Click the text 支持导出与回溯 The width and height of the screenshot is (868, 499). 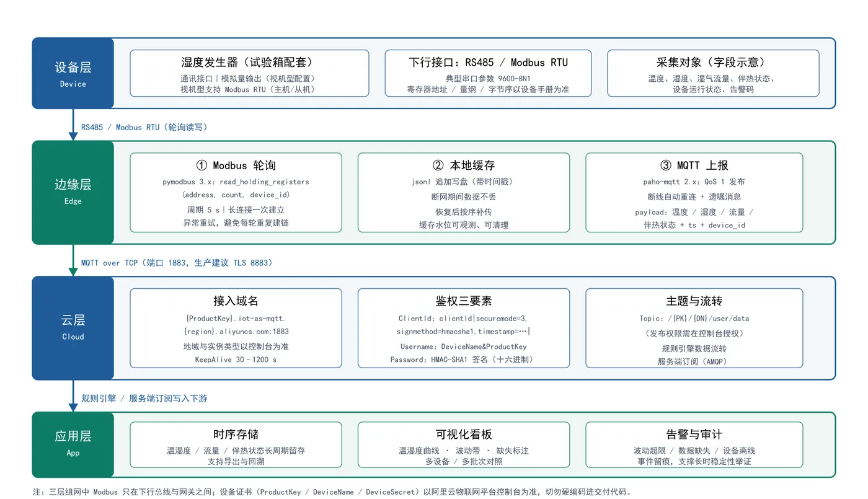click(x=236, y=461)
